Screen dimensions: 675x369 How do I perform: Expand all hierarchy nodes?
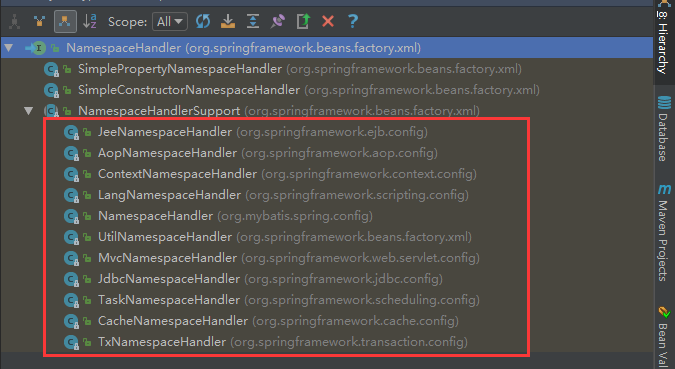coord(253,21)
